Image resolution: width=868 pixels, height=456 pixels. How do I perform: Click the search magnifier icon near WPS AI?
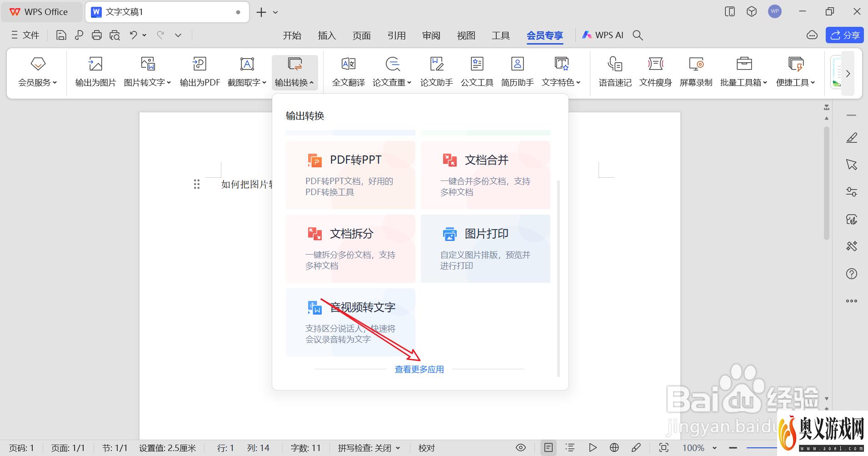click(638, 35)
